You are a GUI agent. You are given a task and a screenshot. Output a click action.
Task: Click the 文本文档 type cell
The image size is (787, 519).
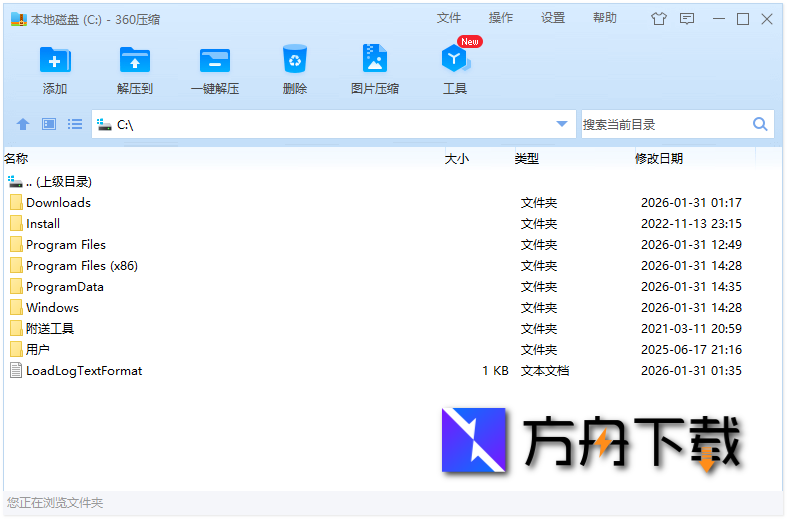click(545, 370)
